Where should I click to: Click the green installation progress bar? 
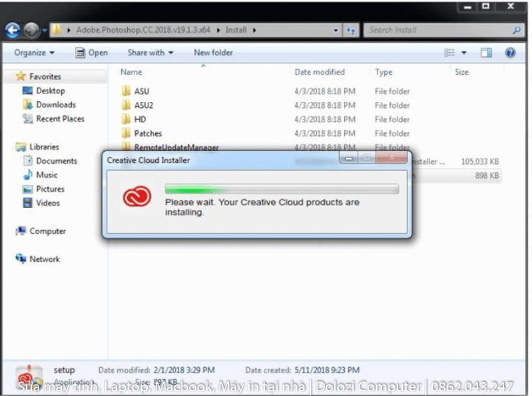pos(281,189)
